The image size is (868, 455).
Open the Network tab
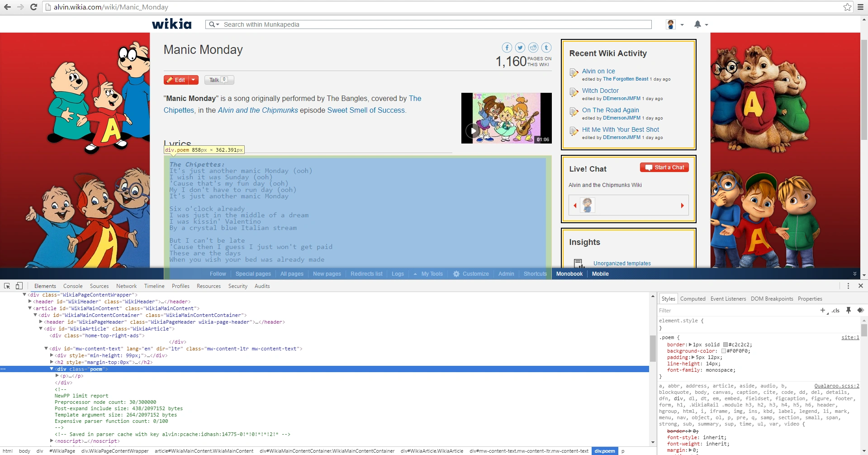point(126,286)
